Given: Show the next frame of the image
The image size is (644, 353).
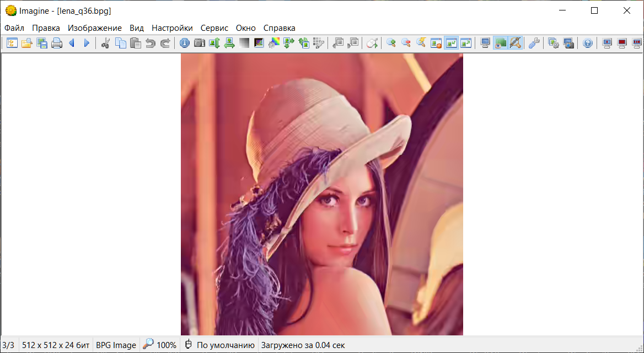Looking at the screenshot, I should coord(352,42).
